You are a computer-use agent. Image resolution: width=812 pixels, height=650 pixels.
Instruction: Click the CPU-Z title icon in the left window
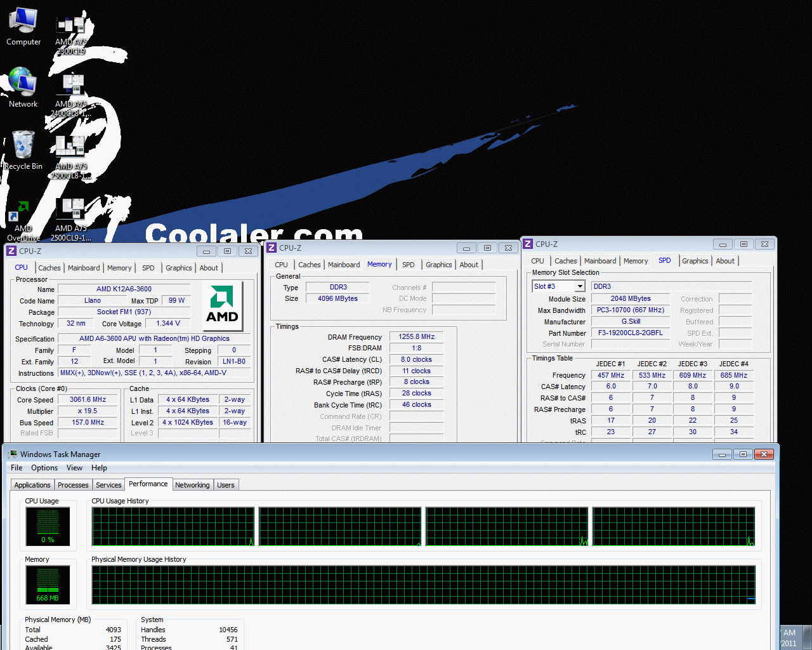tap(11, 251)
